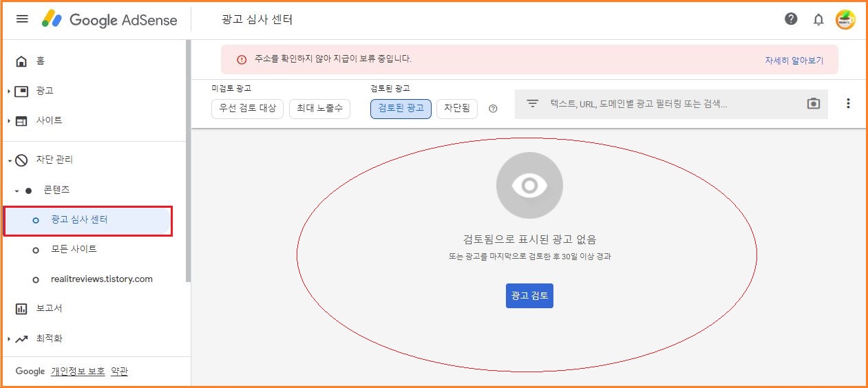This screenshot has width=868, height=388.
Task: Open the 약관 footer link
Action: (119, 371)
